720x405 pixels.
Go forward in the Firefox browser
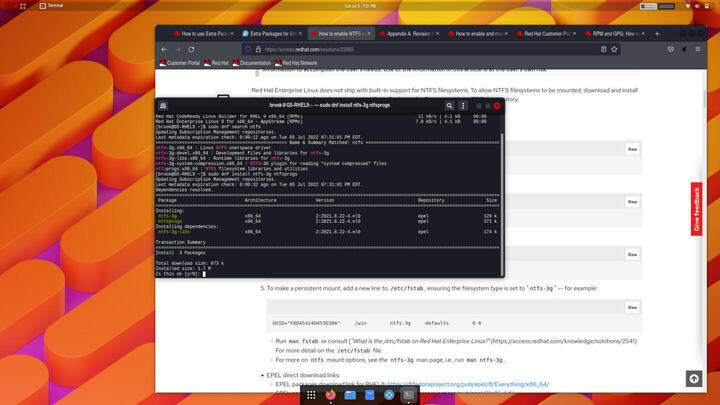(x=178, y=49)
